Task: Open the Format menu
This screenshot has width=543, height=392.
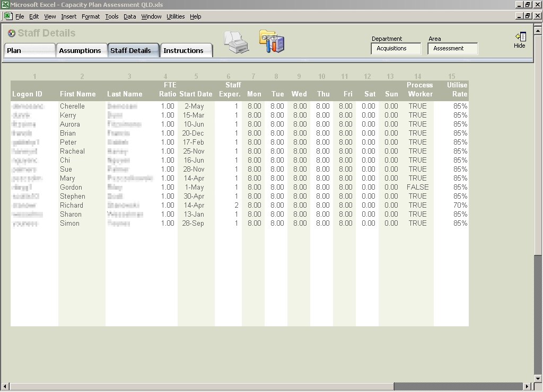Action: [x=91, y=16]
